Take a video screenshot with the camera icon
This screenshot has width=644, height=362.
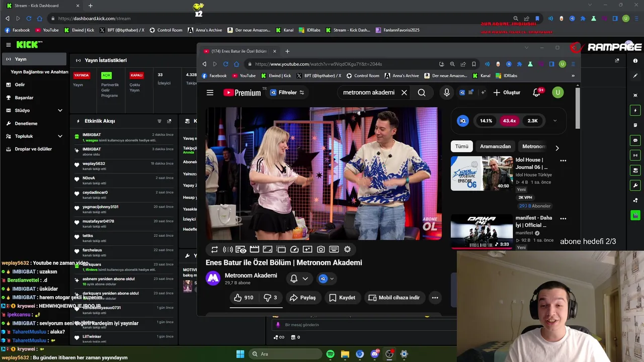pyautogui.click(x=320, y=249)
